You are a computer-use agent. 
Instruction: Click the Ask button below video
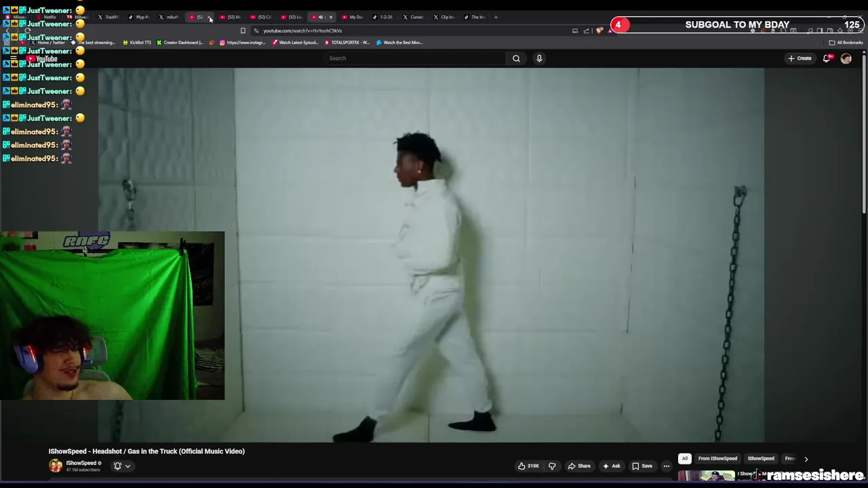coord(611,466)
